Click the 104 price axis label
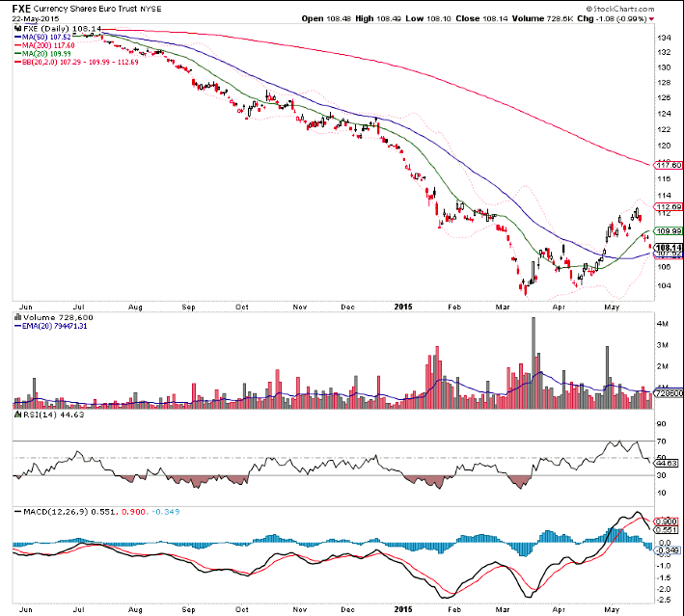This screenshot has height=616, width=684. [x=664, y=286]
